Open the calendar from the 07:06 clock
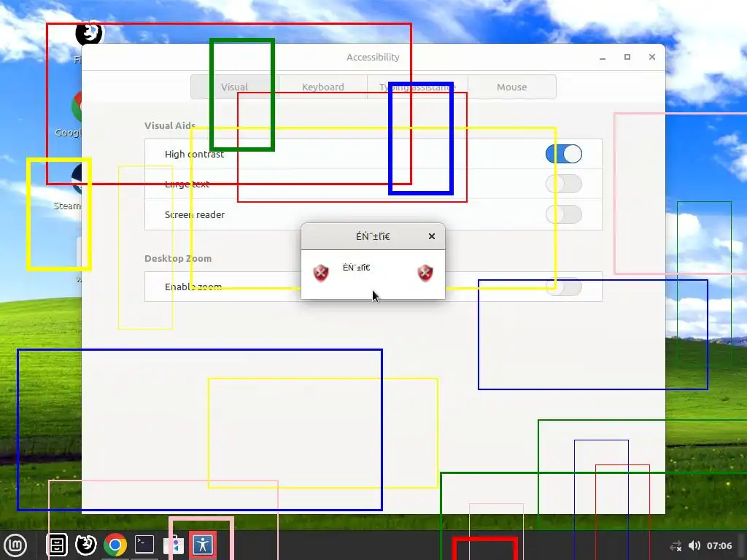This screenshot has height=560, width=747. tap(719, 545)
